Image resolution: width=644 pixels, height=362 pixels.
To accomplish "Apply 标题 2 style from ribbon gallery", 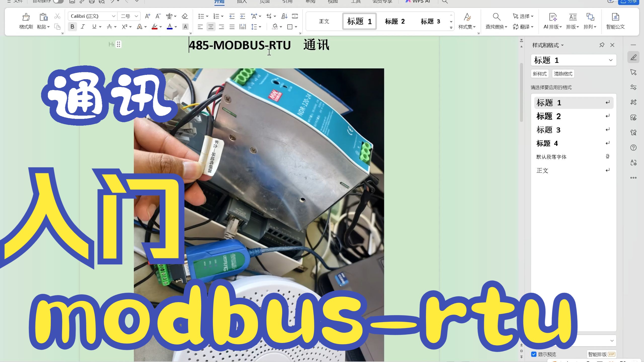I will (395, 21).
